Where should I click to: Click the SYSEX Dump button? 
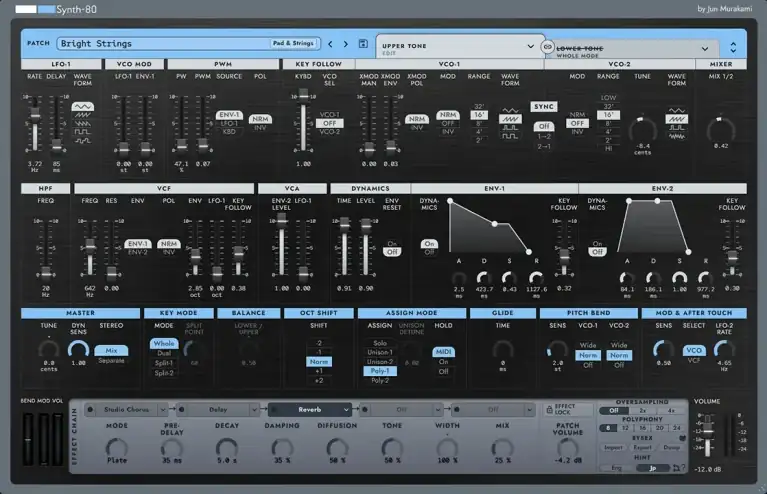671,448
